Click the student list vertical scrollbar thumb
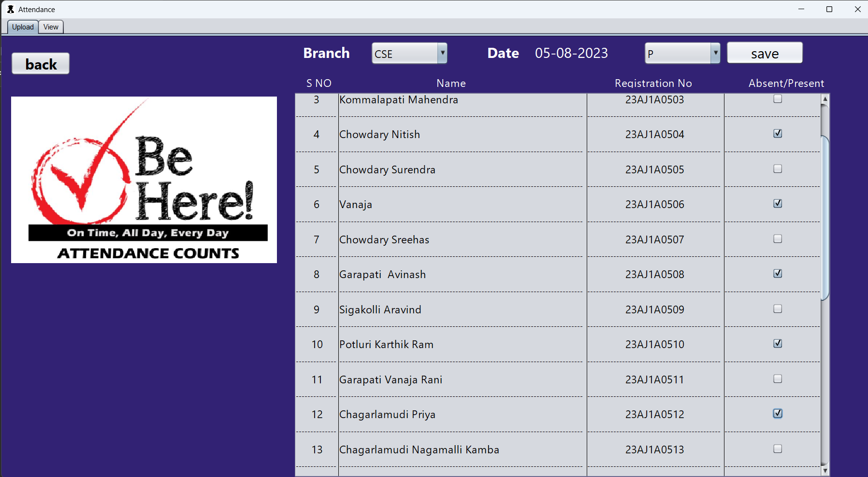The image size is (868, 477). point(825,218)
